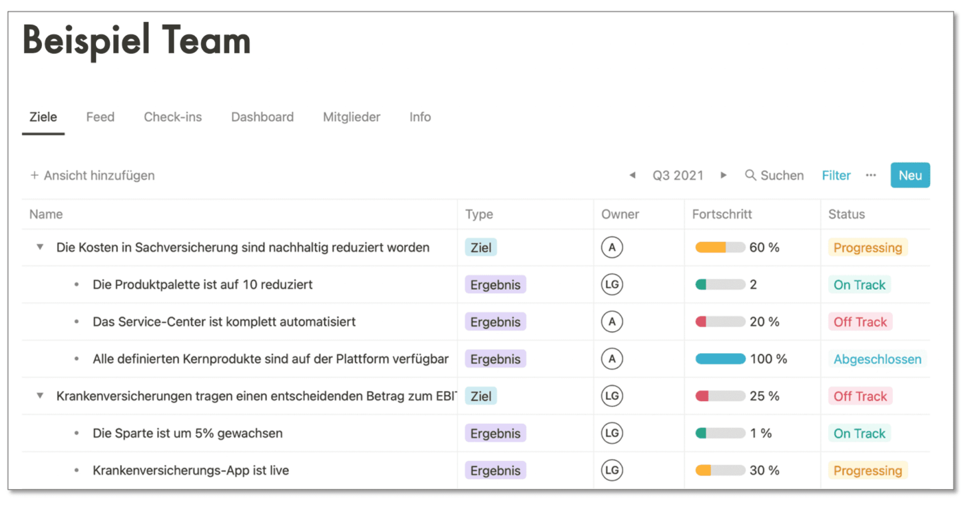Collapse the Krankenversicherungen goal row
The image size is (980, 507).
40,396
